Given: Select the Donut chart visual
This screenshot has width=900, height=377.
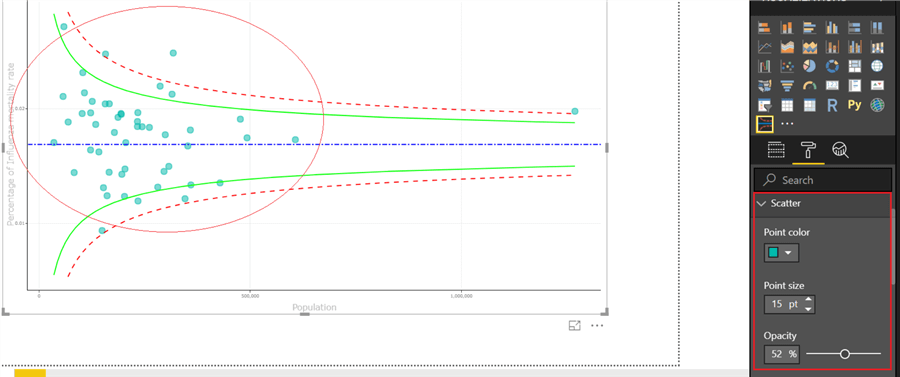Looking at the screenshot, I should [x=832, y=67].
